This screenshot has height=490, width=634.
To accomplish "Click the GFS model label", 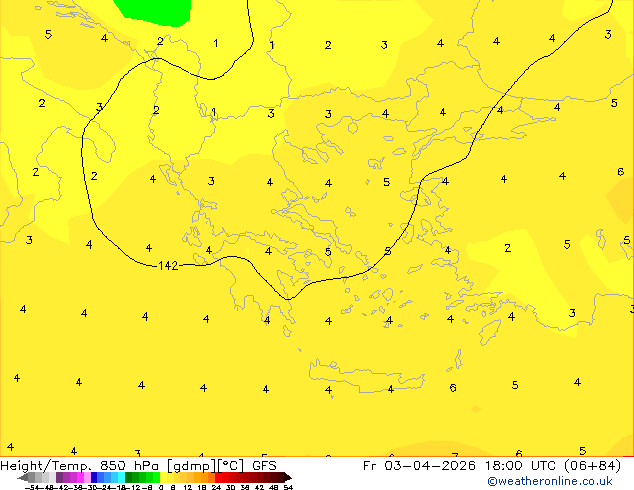I will tap(264, 466).
